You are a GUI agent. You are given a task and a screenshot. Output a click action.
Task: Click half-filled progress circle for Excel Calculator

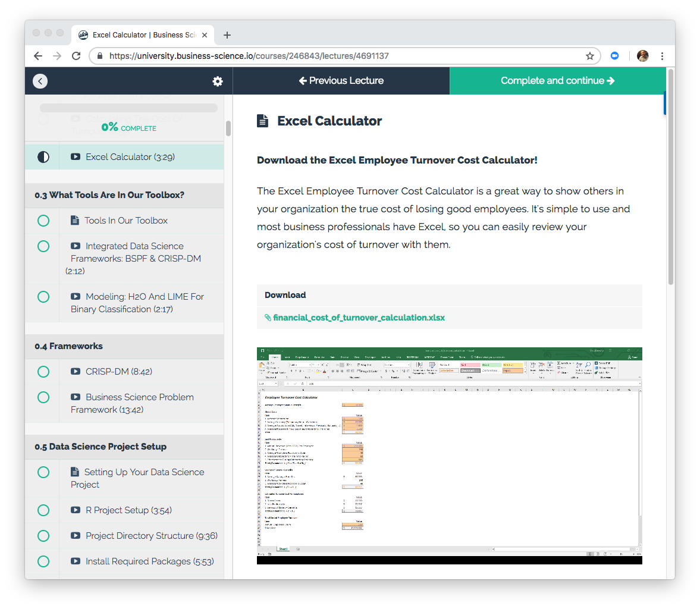tap(43, 157)
